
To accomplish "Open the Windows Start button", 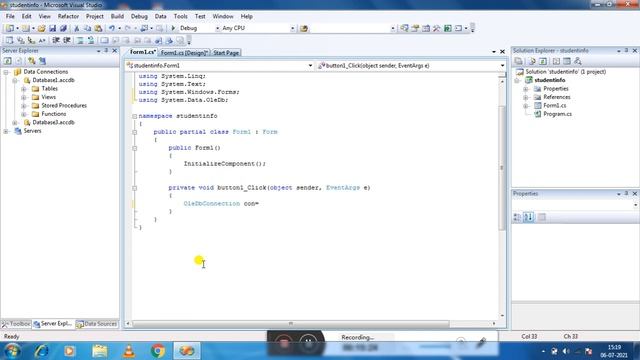I will [12, 351].
